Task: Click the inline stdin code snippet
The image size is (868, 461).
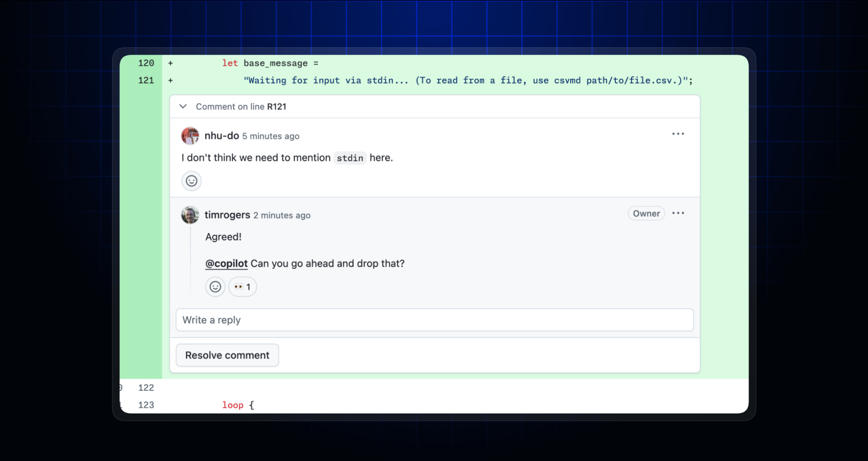Action: (350, 158)
